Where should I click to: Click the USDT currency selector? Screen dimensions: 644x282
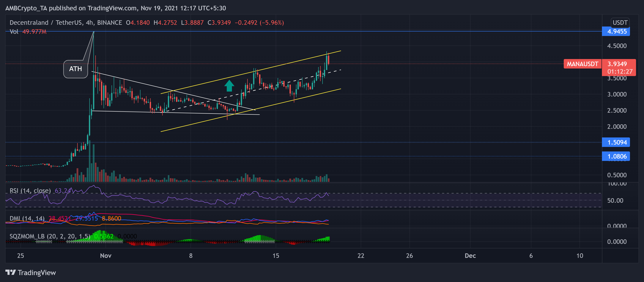pos(620,23)
